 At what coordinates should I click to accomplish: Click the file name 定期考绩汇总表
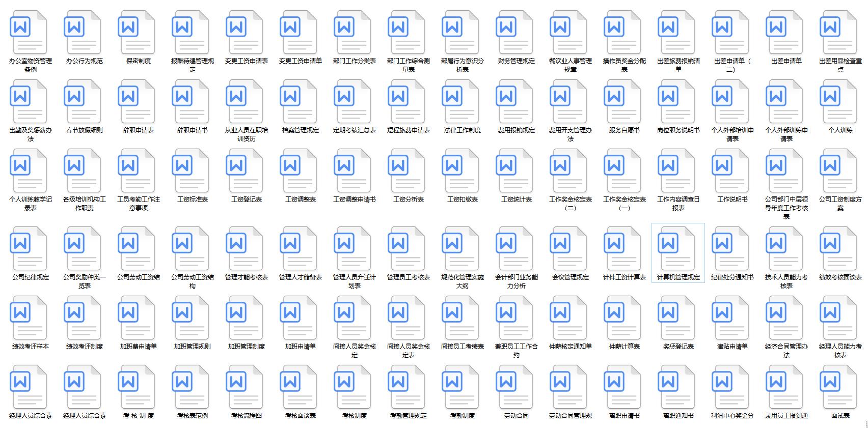tap(355, 130)
